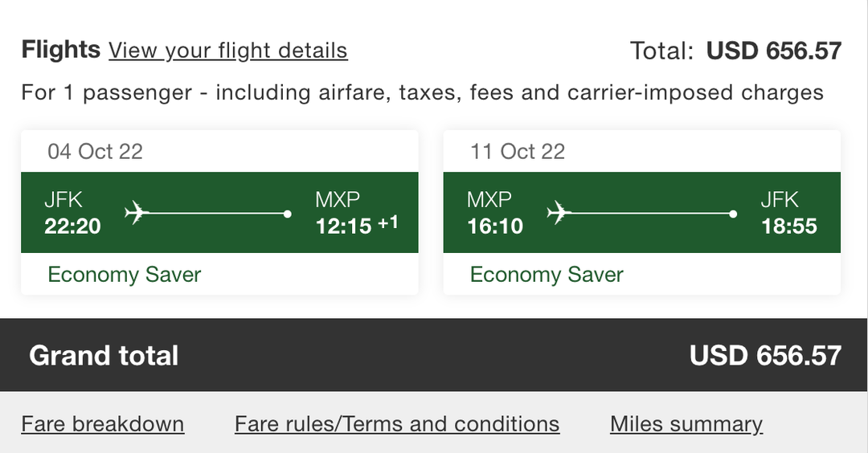Screen dimensions: 868x453
Task: Click the outbound route line endpoint dot
Action: (x=288, y=214)
